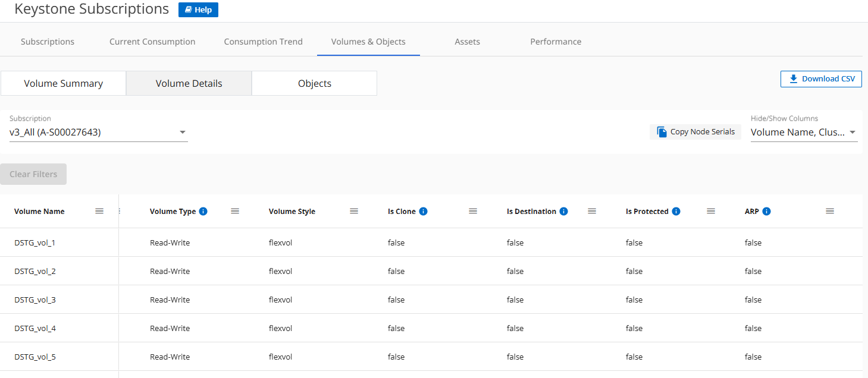Open the Hide/Show Columns dropdown
Screen dimensions: 868x378
(x=853, y=133)
